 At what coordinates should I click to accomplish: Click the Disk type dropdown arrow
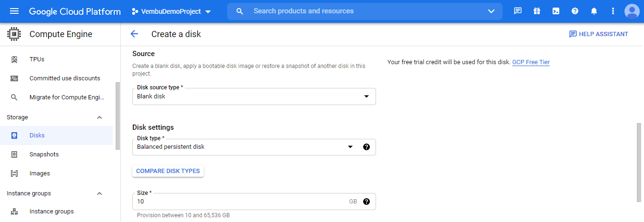coord(350,147)
